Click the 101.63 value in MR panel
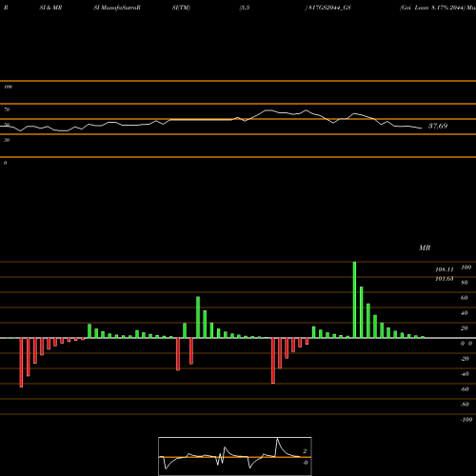476x476 pixels. (x=445, y=279)
